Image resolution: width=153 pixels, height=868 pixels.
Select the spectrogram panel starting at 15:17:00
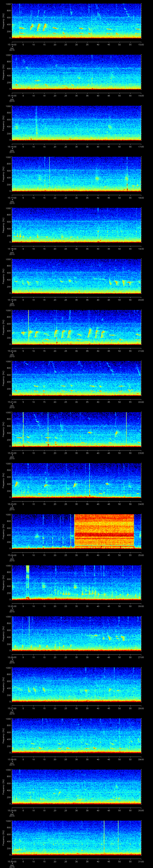click(x=77, y=174)
